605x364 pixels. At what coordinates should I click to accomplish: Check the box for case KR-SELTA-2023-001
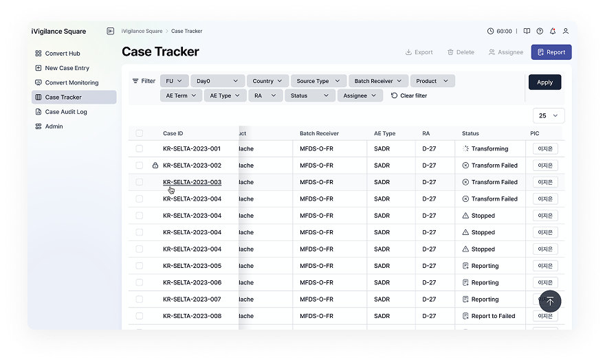pos(140,148)
